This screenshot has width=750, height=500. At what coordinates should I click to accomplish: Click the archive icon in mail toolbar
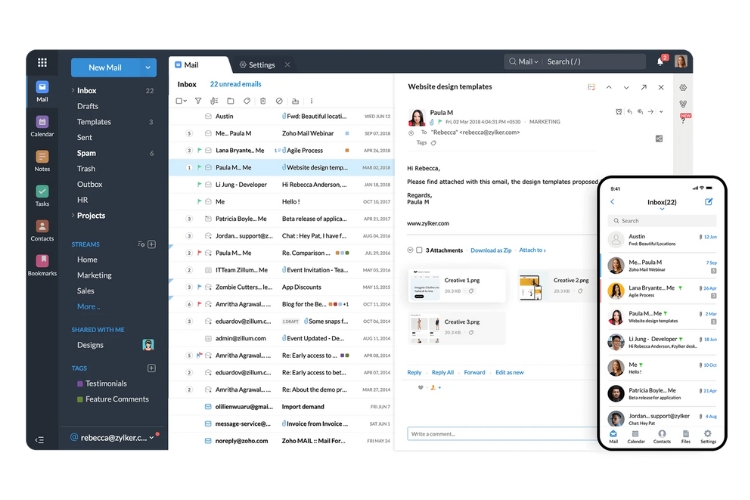296,101
